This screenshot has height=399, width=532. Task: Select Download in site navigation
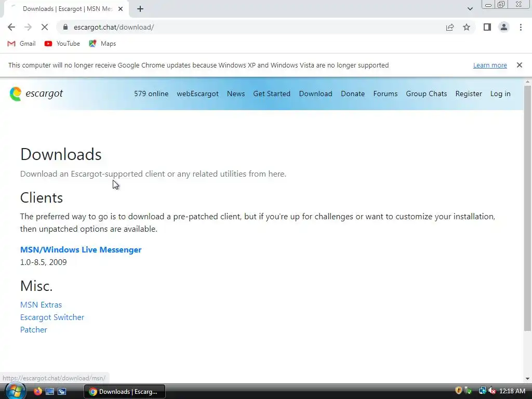315,94
